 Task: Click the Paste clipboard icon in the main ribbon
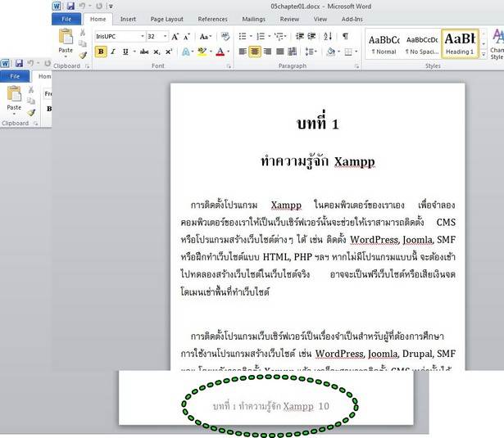tap(66, 36)
